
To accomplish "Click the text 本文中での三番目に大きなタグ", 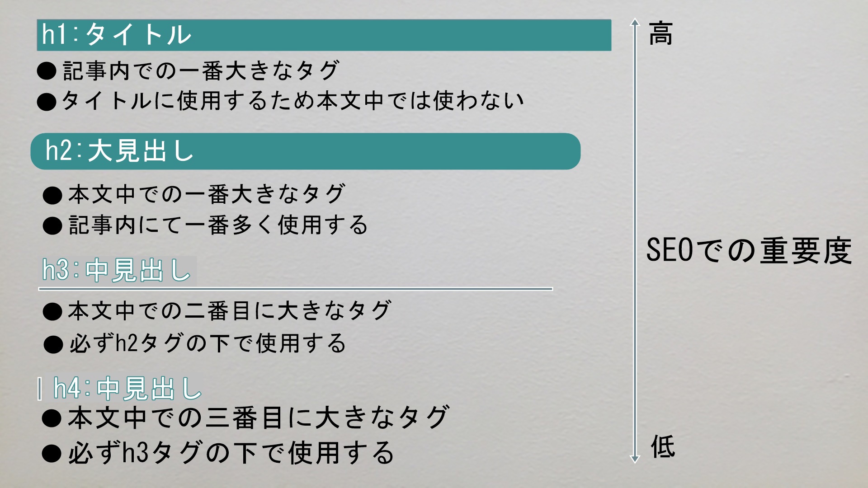I will 259,418.
